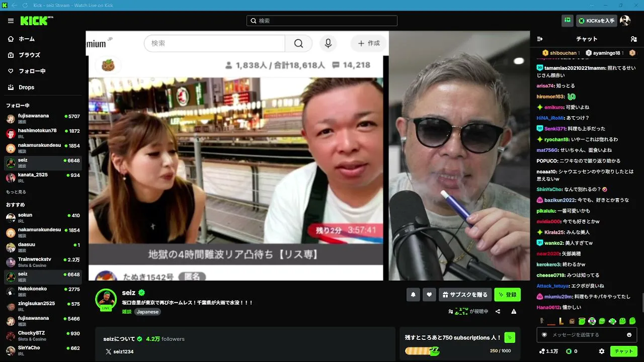Click the chat identity icon in message box
Screen dimensions: 644x362
tap(544, 335)
